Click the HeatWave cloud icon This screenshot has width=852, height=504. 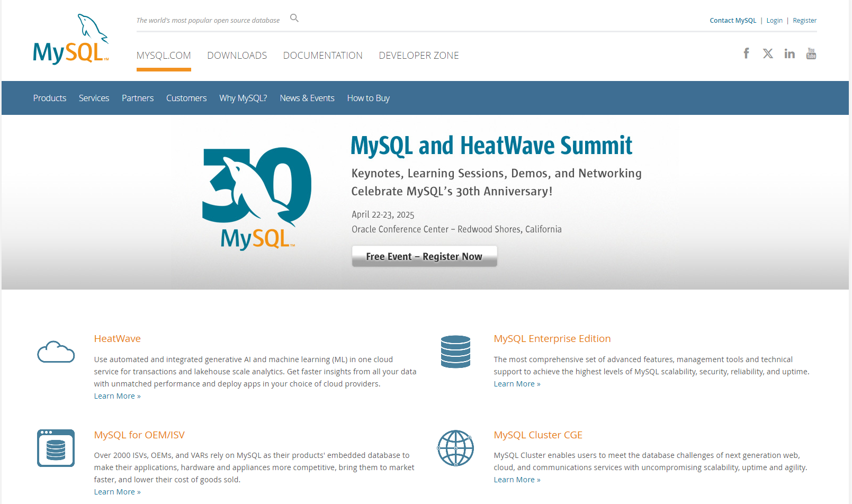[56, 352]
